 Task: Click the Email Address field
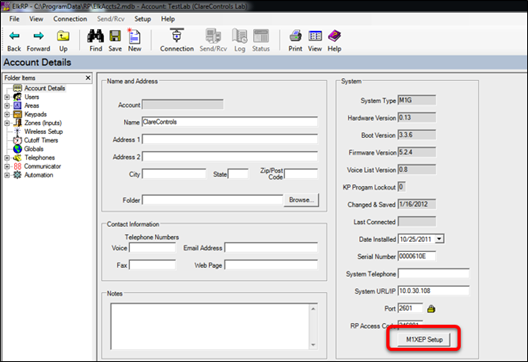pos(271,248)
